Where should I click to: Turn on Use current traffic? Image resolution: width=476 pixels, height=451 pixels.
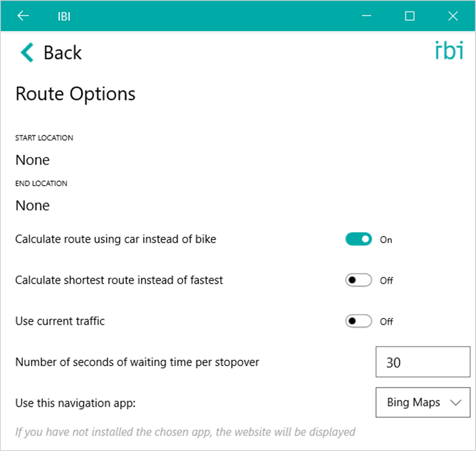[358, 321]
